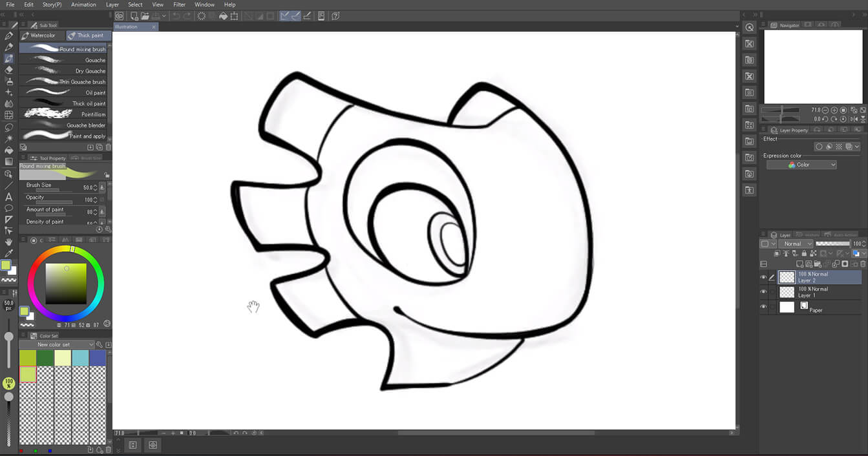Select the Eraser tool in the toolbar
868x456 pixels.
9,70
